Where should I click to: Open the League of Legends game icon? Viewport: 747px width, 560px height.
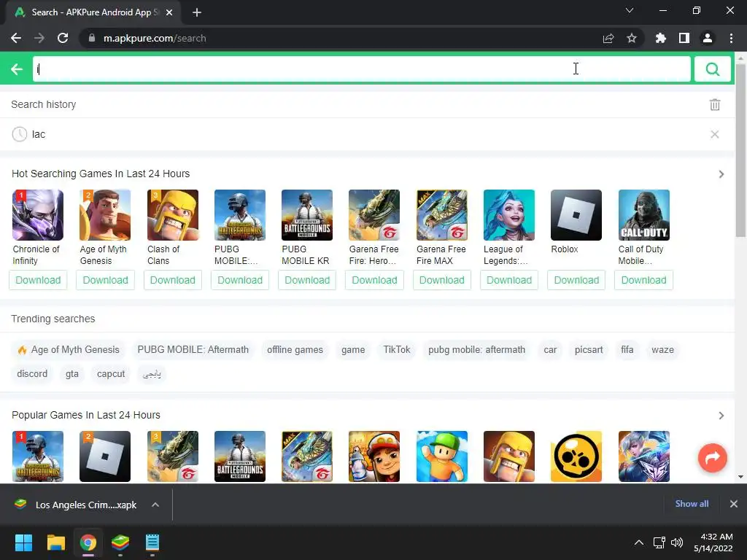[508, 215]
